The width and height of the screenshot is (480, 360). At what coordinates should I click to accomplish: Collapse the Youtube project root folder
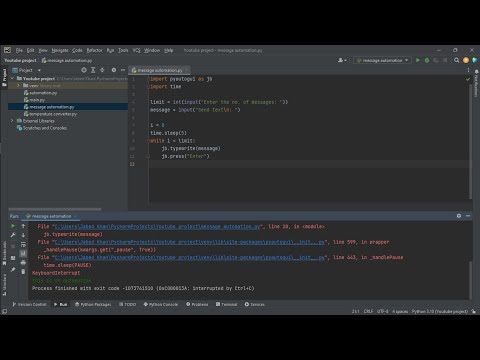pyautogui.click(x=12, y=78)
